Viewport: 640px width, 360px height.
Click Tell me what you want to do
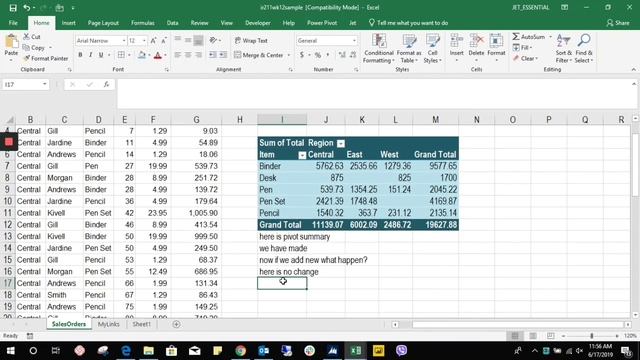[408, 23]
